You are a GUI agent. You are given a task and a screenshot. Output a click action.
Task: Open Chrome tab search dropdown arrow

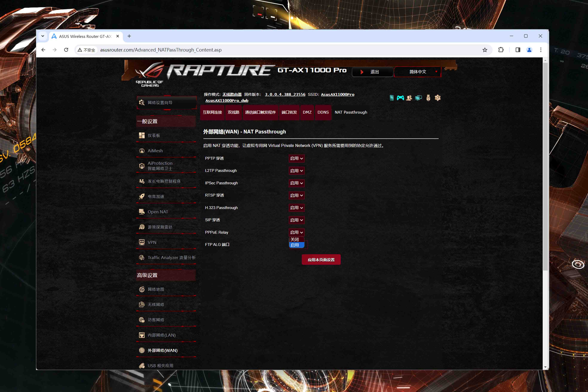43,36
